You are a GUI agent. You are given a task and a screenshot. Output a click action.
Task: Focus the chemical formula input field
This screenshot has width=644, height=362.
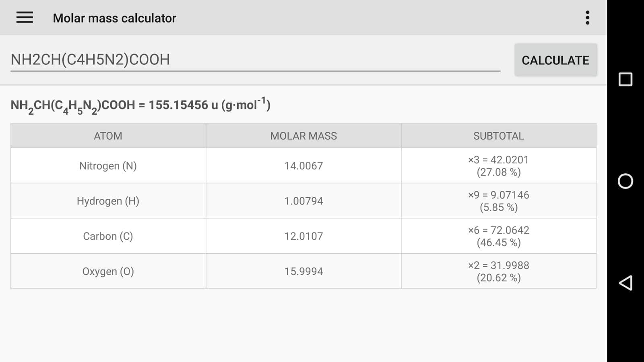coord(255,60)
